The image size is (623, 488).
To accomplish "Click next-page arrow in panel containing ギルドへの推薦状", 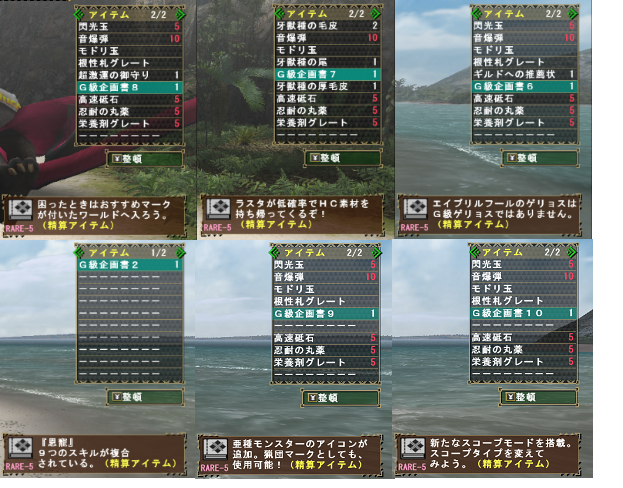I will [573, 14].
